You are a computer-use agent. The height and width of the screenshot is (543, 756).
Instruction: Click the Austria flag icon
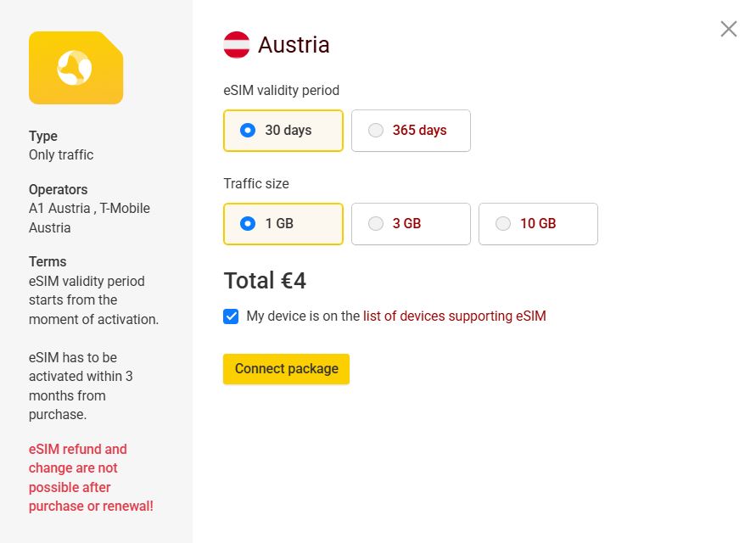237,45
